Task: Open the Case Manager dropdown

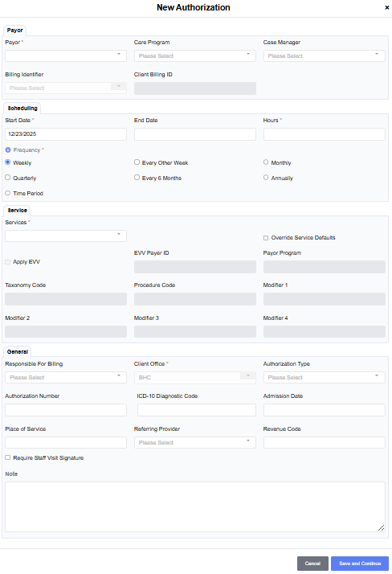Action: tap(325, 56)
